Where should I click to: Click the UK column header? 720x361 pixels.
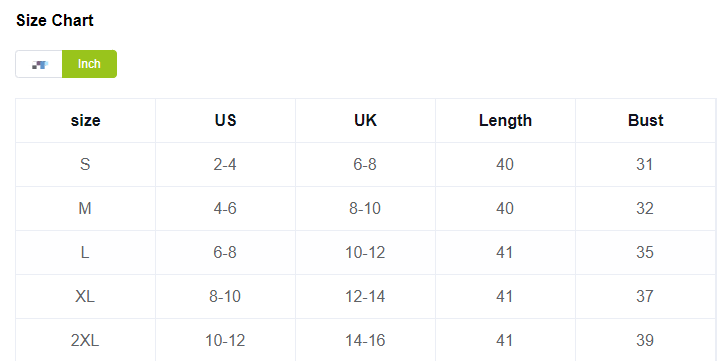coord(366,120)
